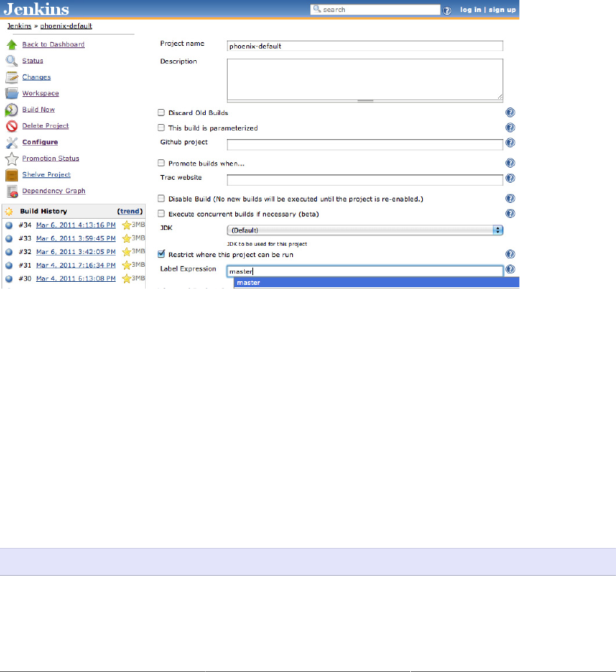This screenshot has width=616, height=672.
Task: Click into the Description text area
Action: 365,79
